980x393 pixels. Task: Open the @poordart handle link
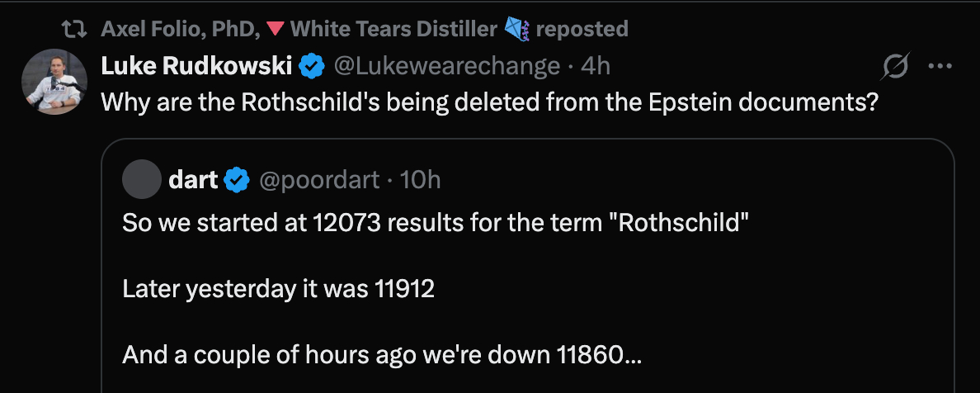(x=320, y=179)
